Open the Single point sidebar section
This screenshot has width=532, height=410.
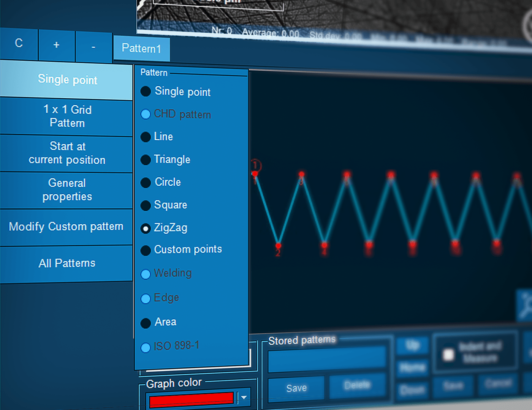tap(67, 80)
